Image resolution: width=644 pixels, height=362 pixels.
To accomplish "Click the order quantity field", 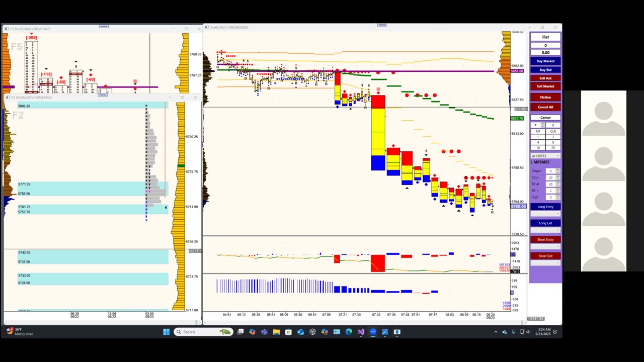I will pyautogui.click(x=535, y=125).
